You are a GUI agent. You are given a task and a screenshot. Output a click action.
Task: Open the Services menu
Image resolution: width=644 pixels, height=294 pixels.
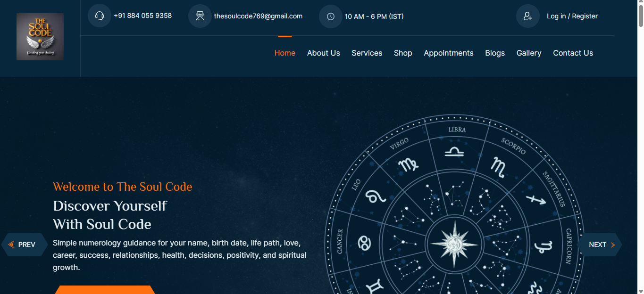click(x=367, y=53)
